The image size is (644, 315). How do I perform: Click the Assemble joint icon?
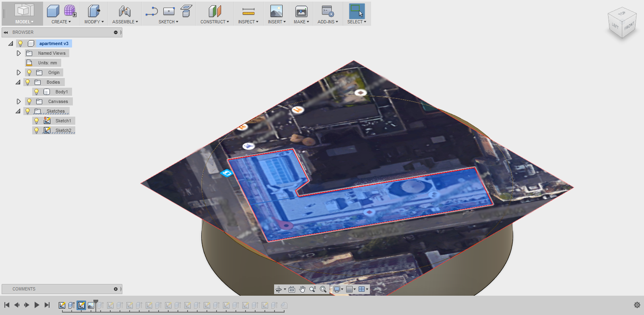coord(125,11)
